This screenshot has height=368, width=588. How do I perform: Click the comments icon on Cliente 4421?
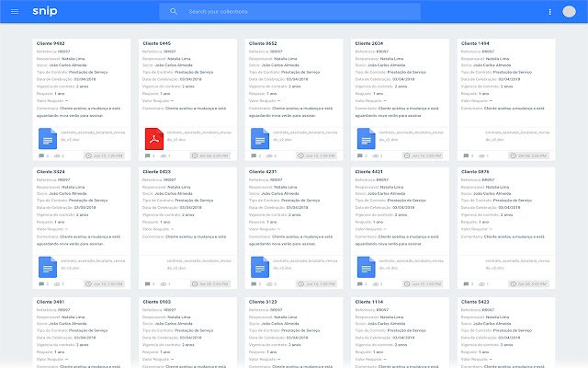click(x=359, y=284)
